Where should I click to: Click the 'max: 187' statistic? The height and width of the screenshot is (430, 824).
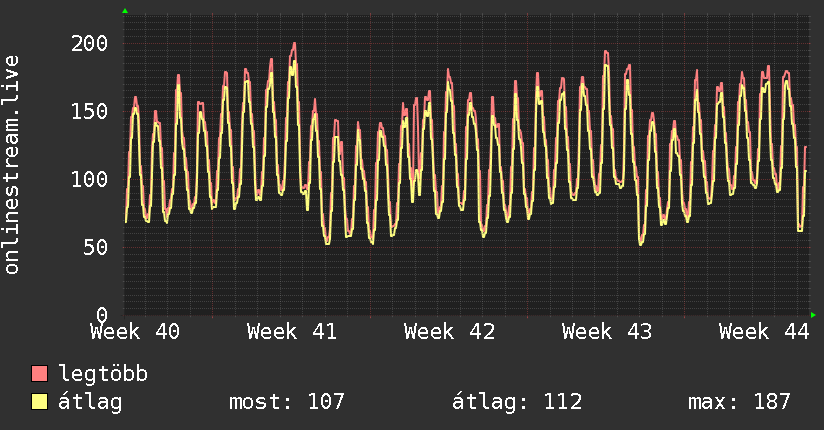[x=739, y=402]
